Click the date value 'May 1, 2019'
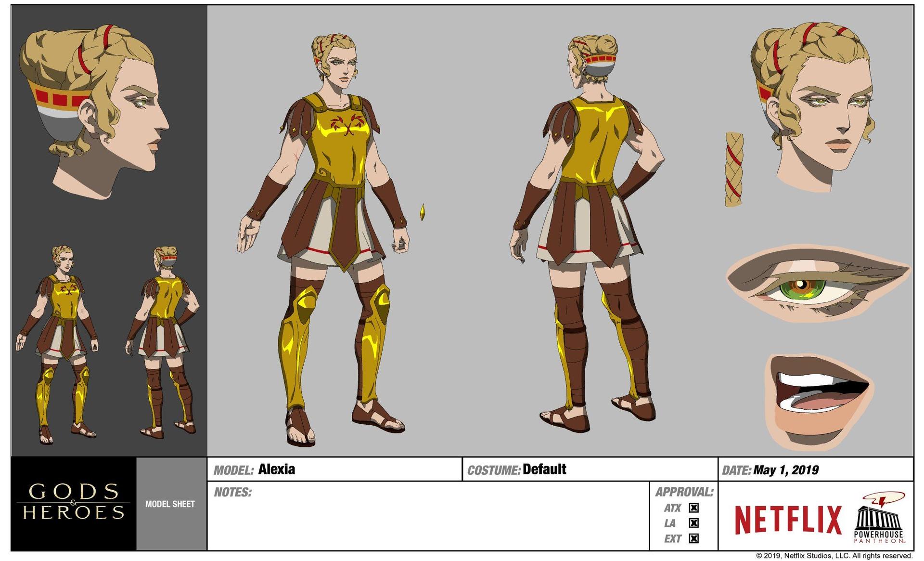This screenshot has height=561, width=924. tap(786, 470)
